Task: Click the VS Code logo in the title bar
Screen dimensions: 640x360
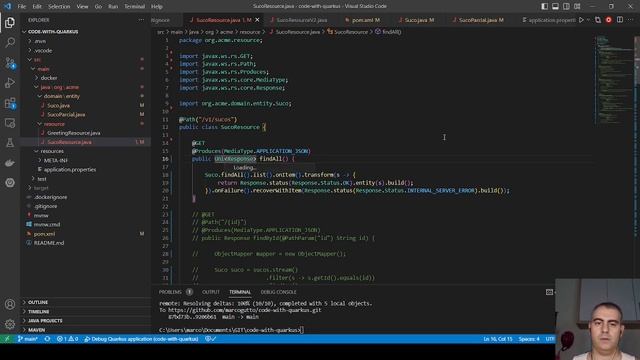Action: [7, 6]
